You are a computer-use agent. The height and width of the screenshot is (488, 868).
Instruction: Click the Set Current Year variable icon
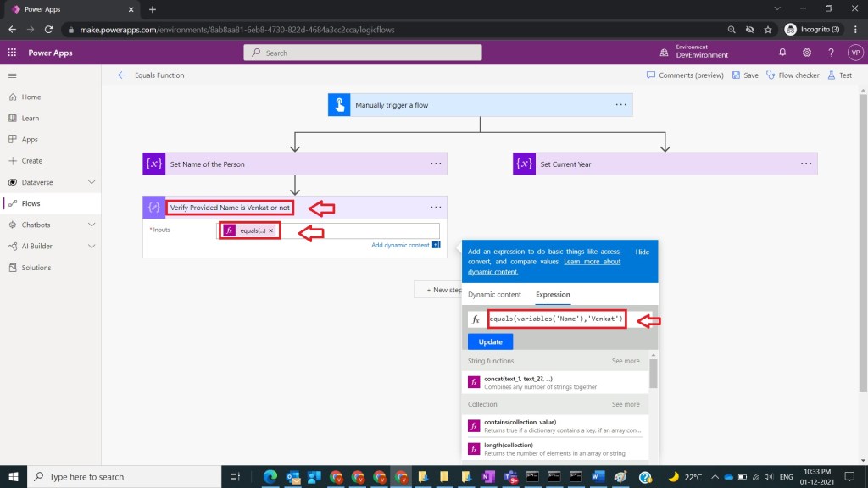[524, 164]
